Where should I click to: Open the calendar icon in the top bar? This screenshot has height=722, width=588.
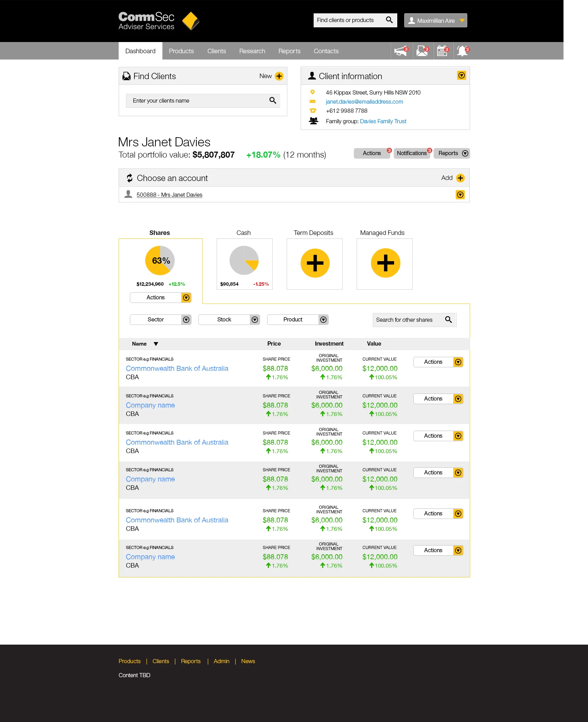(443, 50)
